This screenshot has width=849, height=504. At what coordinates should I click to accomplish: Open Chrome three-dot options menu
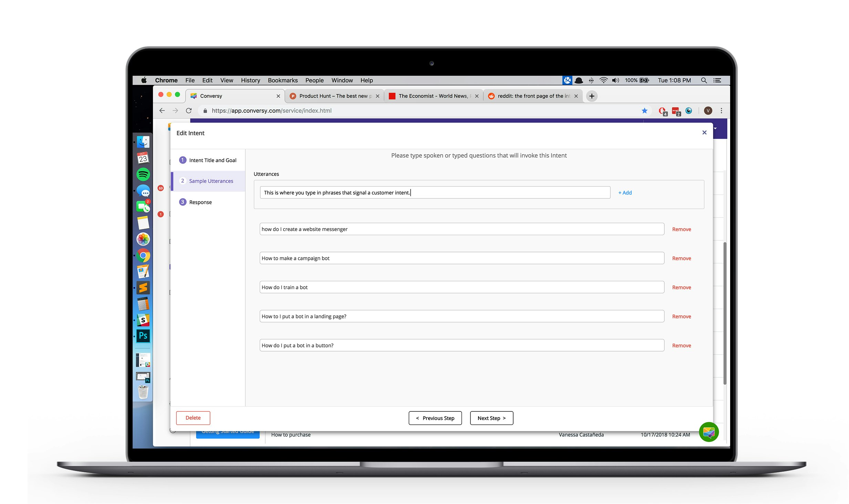click(721, 111)
